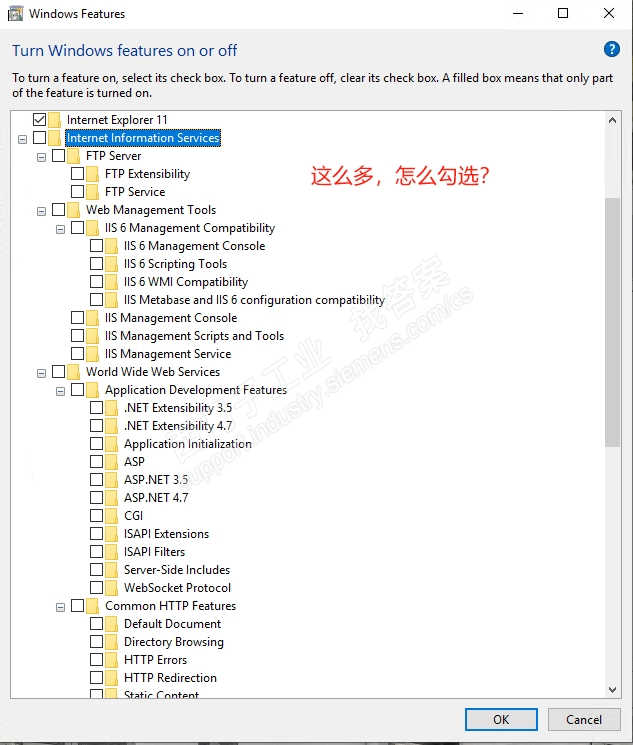
Task: Click the vertical scrollbar thumb
Action: 613,323
